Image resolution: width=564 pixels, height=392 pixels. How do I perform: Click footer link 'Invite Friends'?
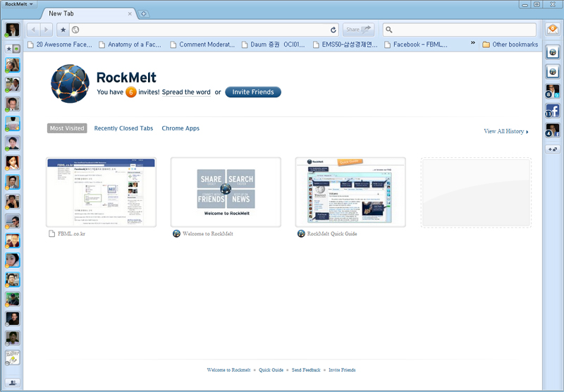click(x=342, y=369)
